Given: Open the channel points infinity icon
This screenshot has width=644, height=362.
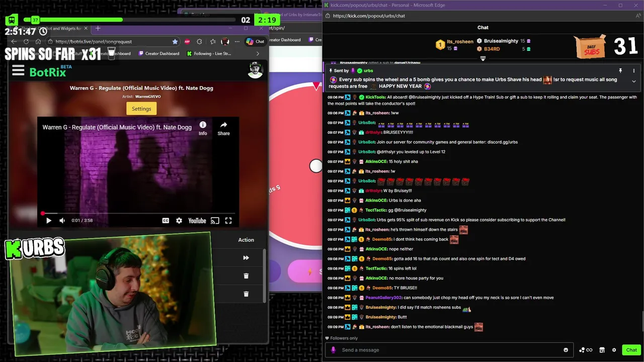Looking at the screenshot, I should coord(586,350).
